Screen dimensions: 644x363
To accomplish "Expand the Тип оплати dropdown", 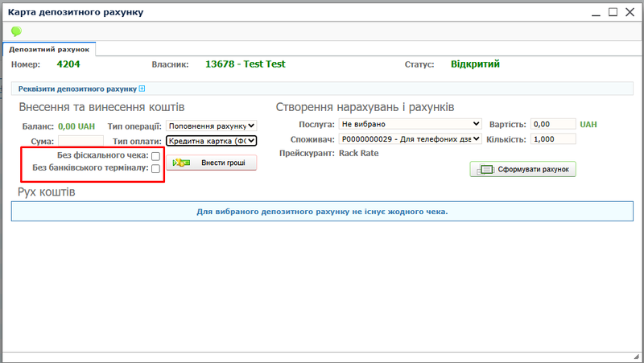I will coord(211,141).
